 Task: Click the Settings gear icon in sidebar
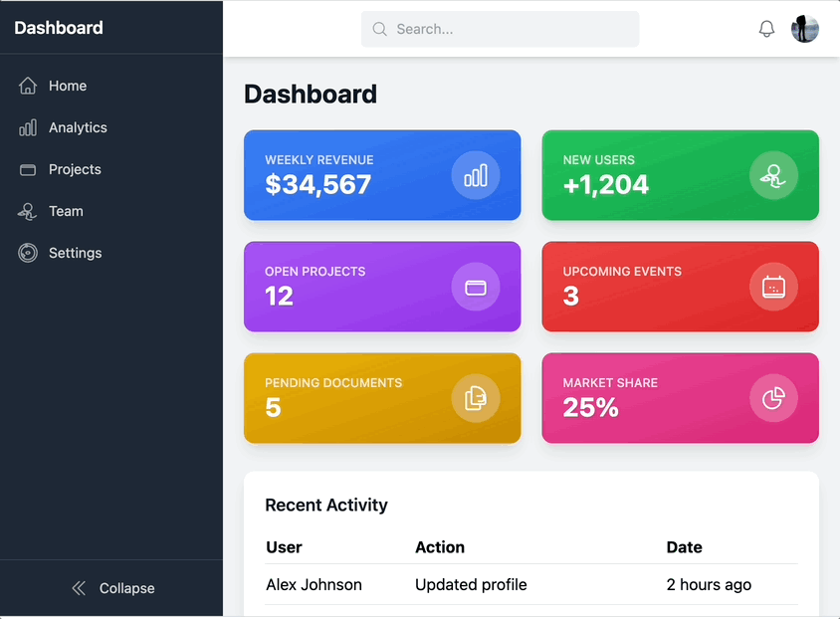tap(28, 253)
